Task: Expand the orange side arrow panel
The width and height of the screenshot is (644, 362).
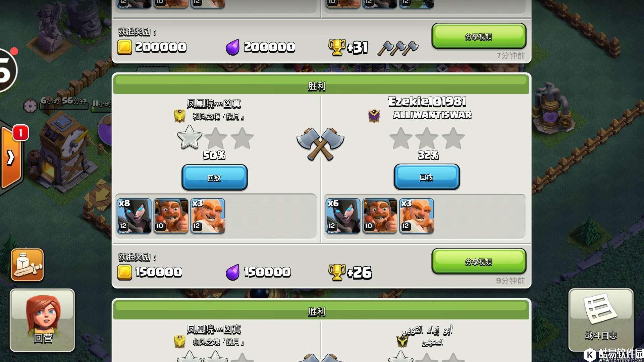Action: coord(11,158)
